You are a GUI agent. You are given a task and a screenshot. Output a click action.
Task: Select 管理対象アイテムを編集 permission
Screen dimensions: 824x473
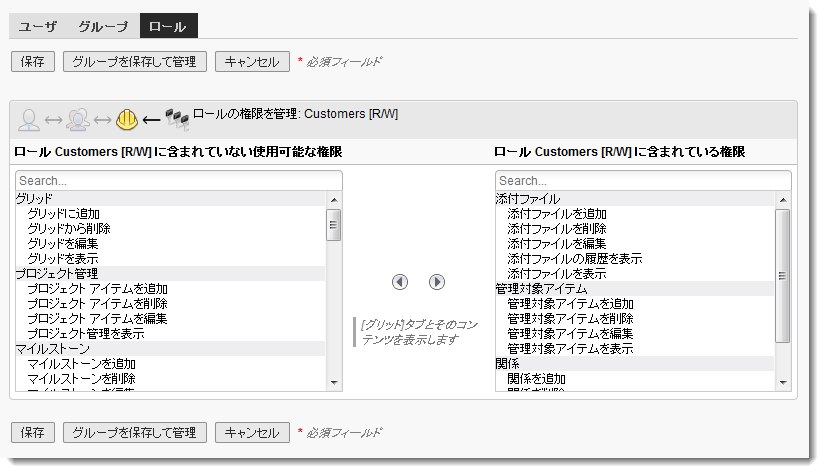pyautogui.click(x=635, y=334)
